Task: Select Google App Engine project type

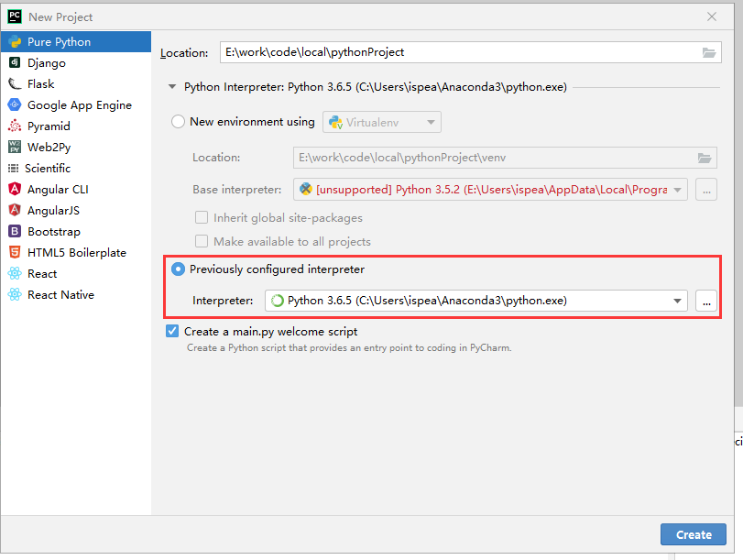Action: point(76,104)
